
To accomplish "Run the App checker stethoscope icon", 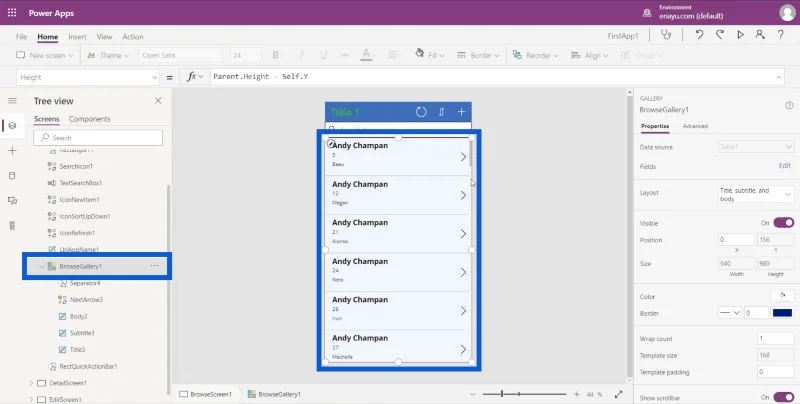I will [666, 35].
